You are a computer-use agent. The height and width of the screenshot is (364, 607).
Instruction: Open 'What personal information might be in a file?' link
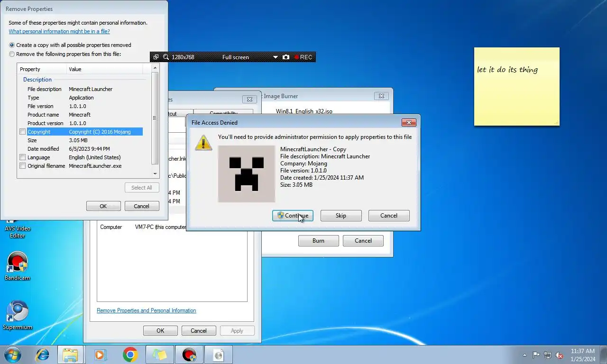tap(59, 31)
